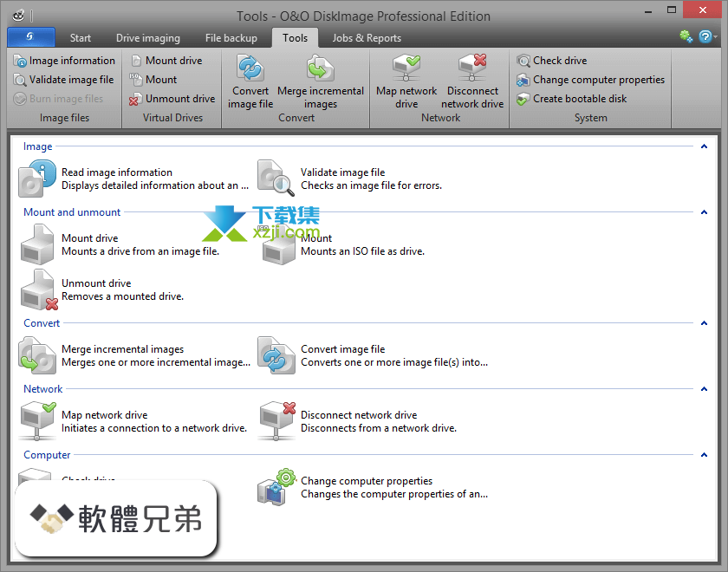Click 'Removes a mounted drive.' description
The image size is (728, 572).
122,296
